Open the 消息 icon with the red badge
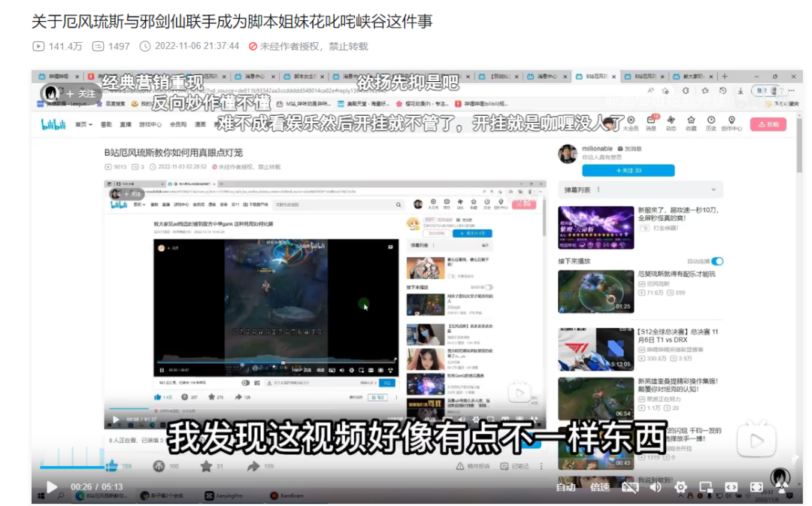This screenshot has width=812, height=506. click(x=651, y=124)
